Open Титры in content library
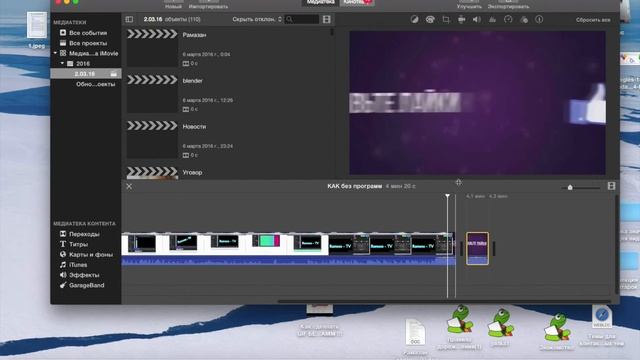640x360 pixels. [78, 244]
